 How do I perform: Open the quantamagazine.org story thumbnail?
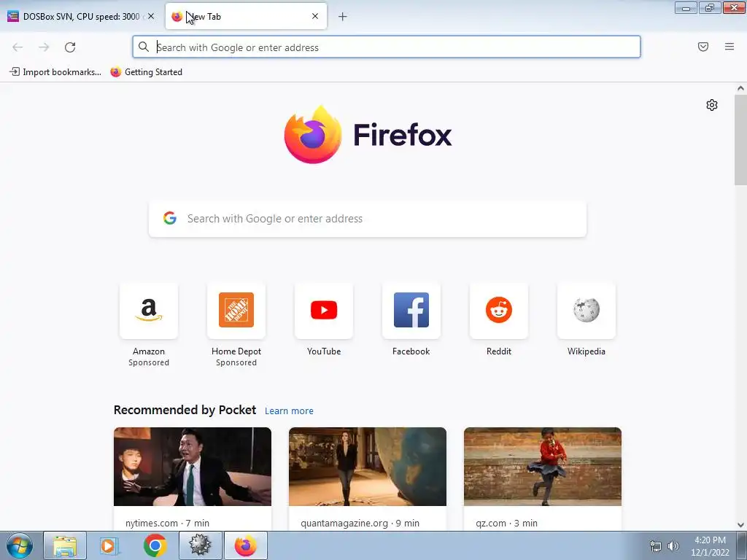(x=368, y=467)
